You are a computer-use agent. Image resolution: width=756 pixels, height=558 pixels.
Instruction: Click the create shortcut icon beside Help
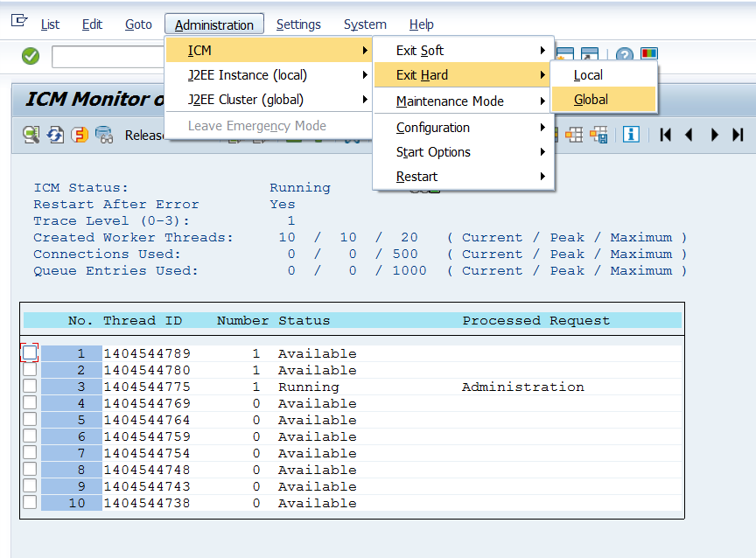(590, 53)
